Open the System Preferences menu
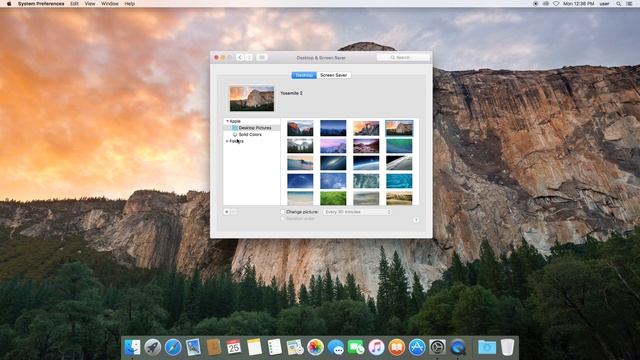The height and width of the screenshot is (360, 640). click(41, 4)
